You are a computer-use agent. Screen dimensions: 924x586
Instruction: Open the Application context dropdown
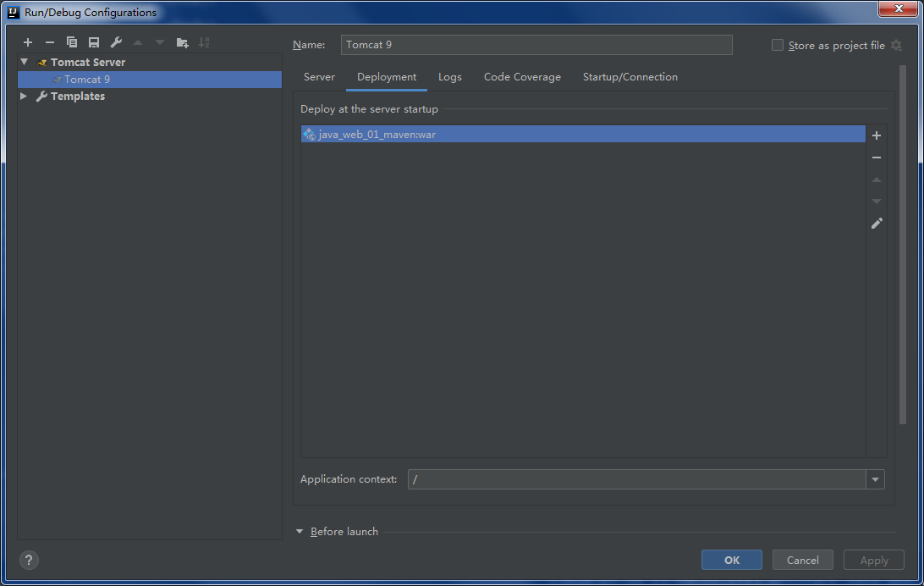(x=875, y=480)
